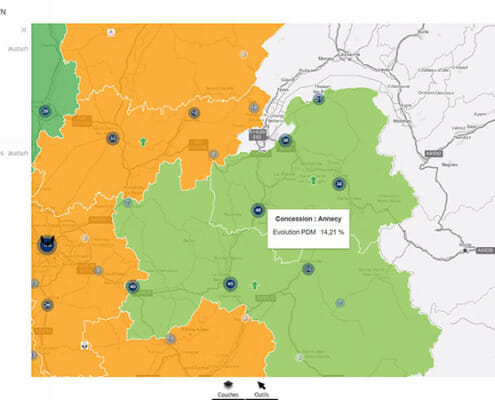Click the upper 'aucun' label in the side panel
Viewport: 495px width, 400px height.
coord(18,49)
